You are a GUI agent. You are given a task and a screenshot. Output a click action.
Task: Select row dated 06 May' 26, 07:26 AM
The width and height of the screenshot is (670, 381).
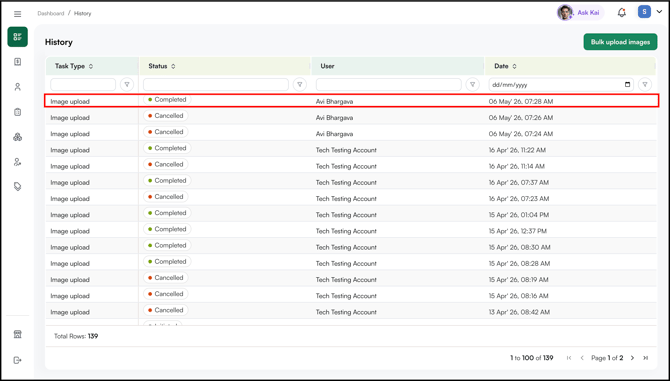click(351, 117)
